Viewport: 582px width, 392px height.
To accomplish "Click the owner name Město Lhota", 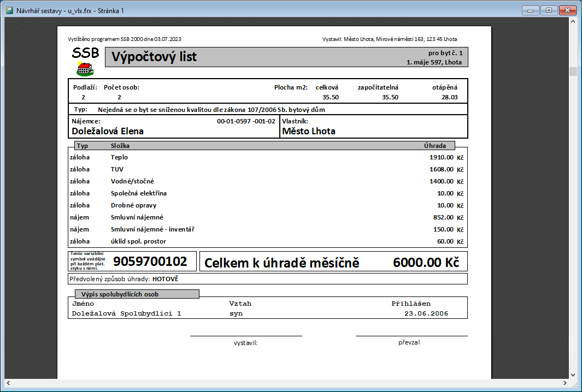I will (309, 131).
